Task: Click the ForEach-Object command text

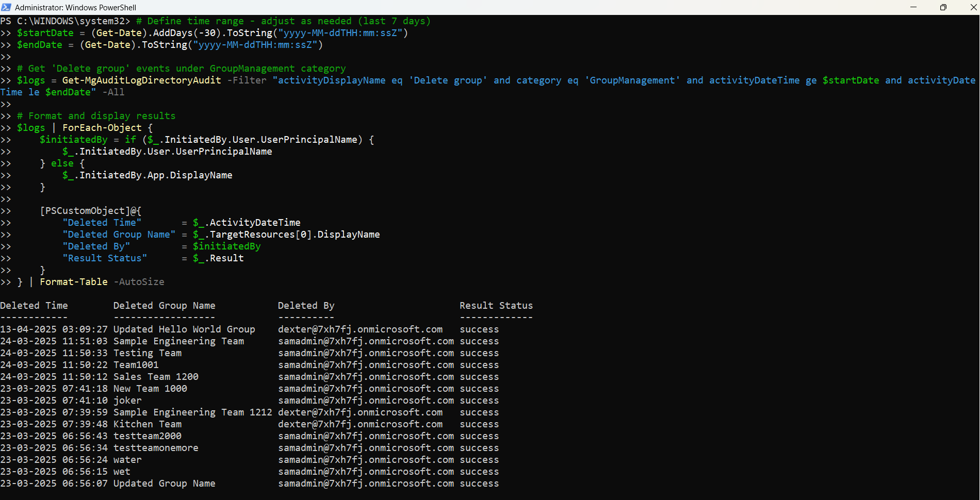Action: tap(102, 128)
